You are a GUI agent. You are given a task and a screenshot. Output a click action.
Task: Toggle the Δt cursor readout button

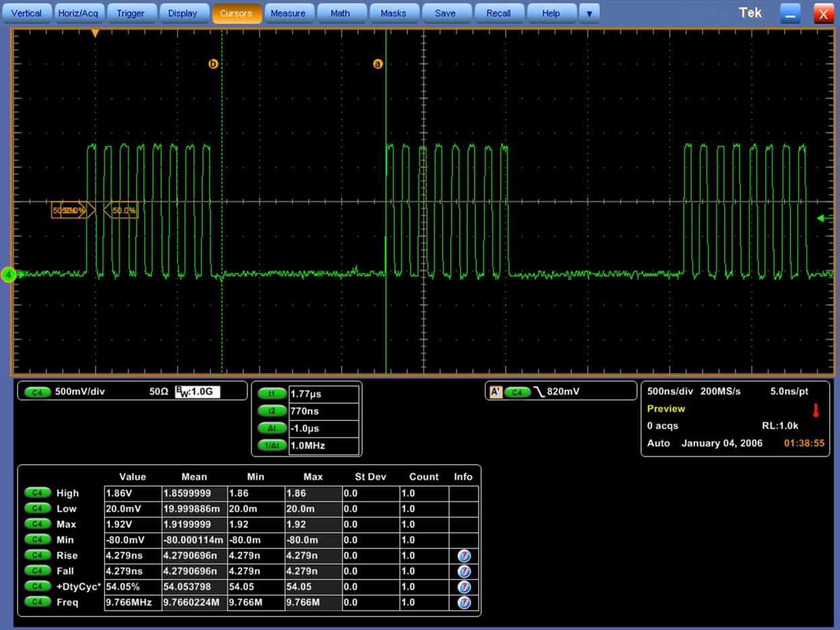pyautogui.click(x=272, y=429)
